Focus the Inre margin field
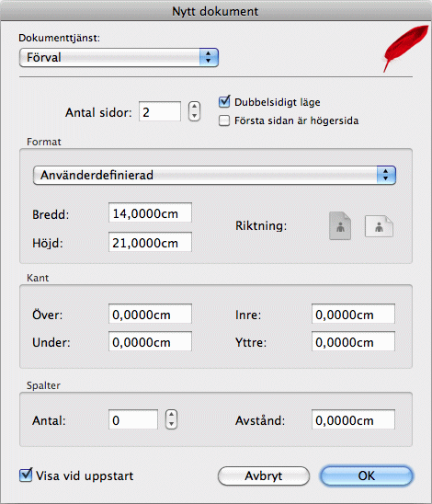The image size is (432, 504). [353, 314]
